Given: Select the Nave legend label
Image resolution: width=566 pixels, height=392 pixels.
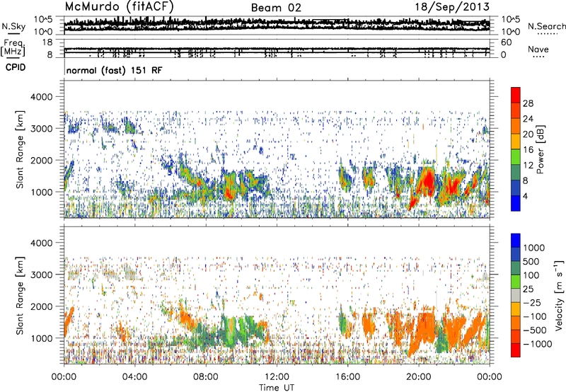Looking at the screenshot, I should click(x=538, y=49).
